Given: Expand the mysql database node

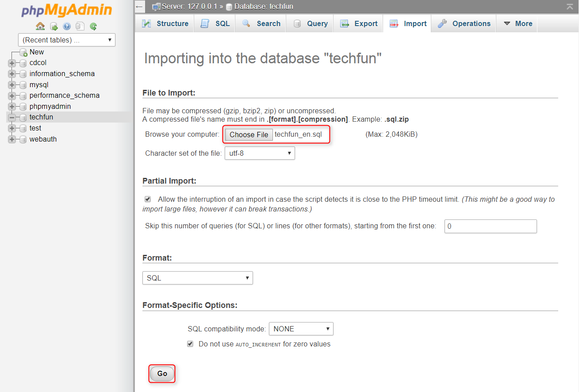Looking at the screenshot, I should pyautogui.click(x=12, y=85).
